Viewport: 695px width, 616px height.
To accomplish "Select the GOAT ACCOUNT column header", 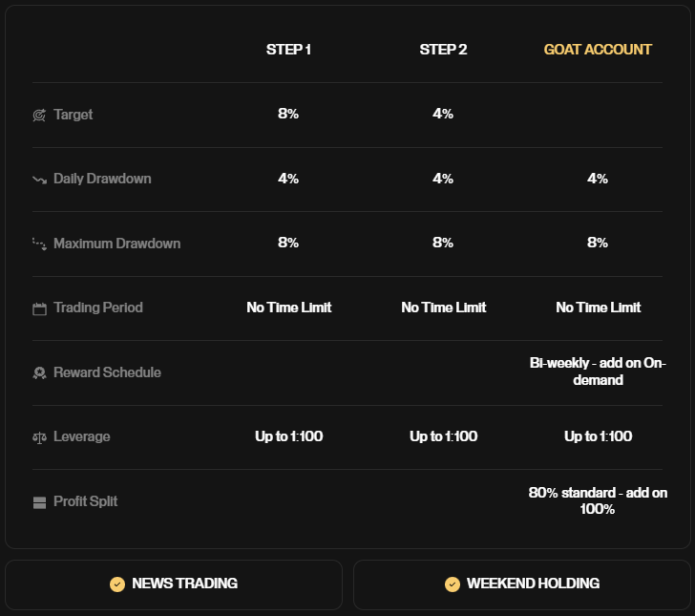I will click(x=598, y=50).
